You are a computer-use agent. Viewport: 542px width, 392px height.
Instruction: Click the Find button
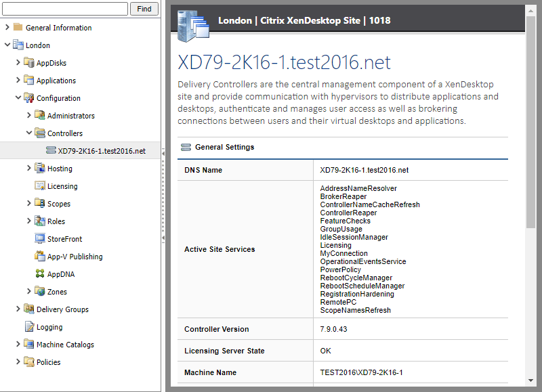tap(144, 9)
